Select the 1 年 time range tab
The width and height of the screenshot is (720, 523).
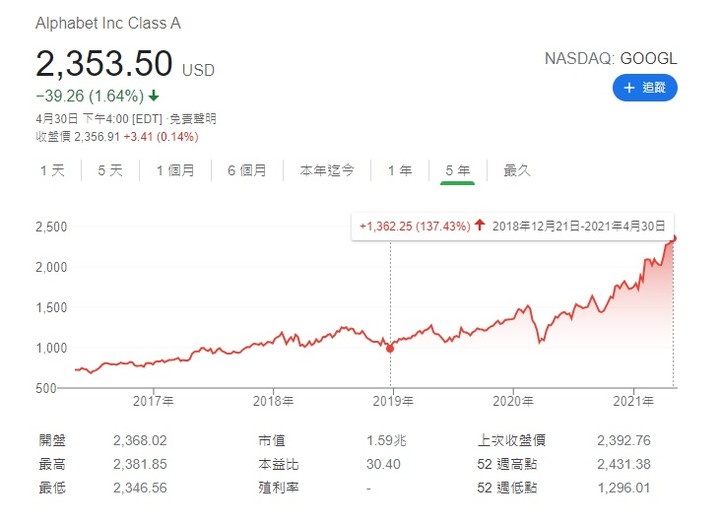coord(399,170)
